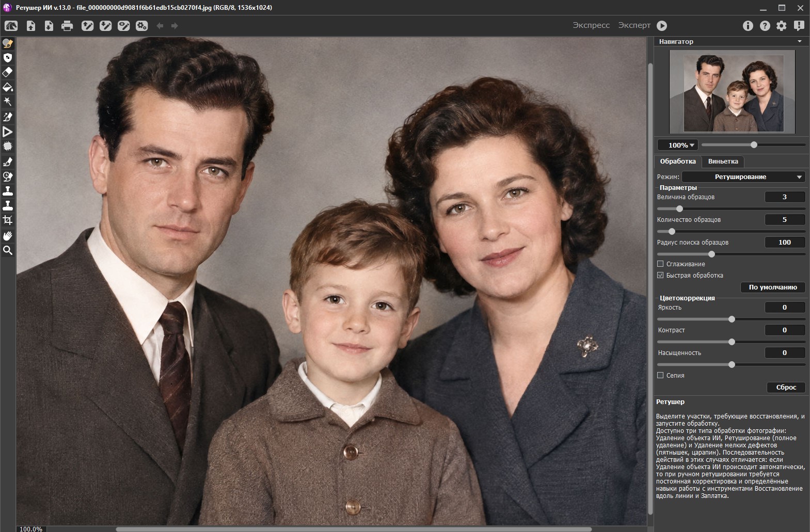
Task: Select the Eraser tool
Action: click(8, 72)
